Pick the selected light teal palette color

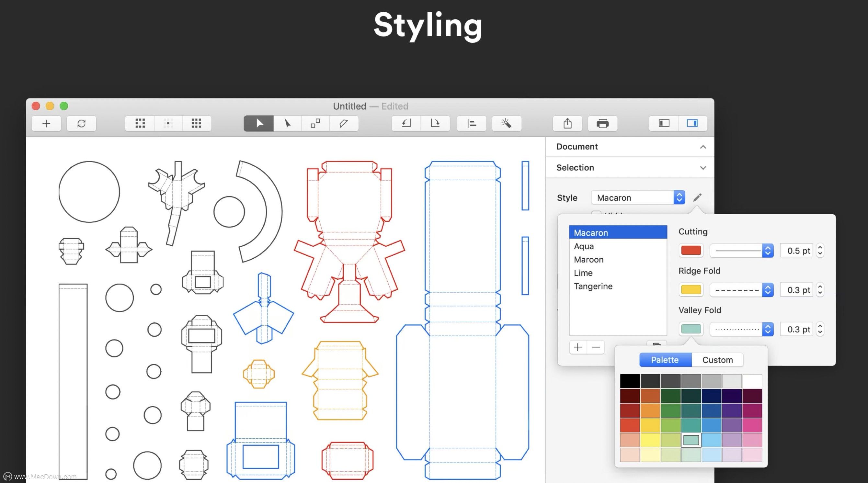pyautogui.click(x=691, y=440)
